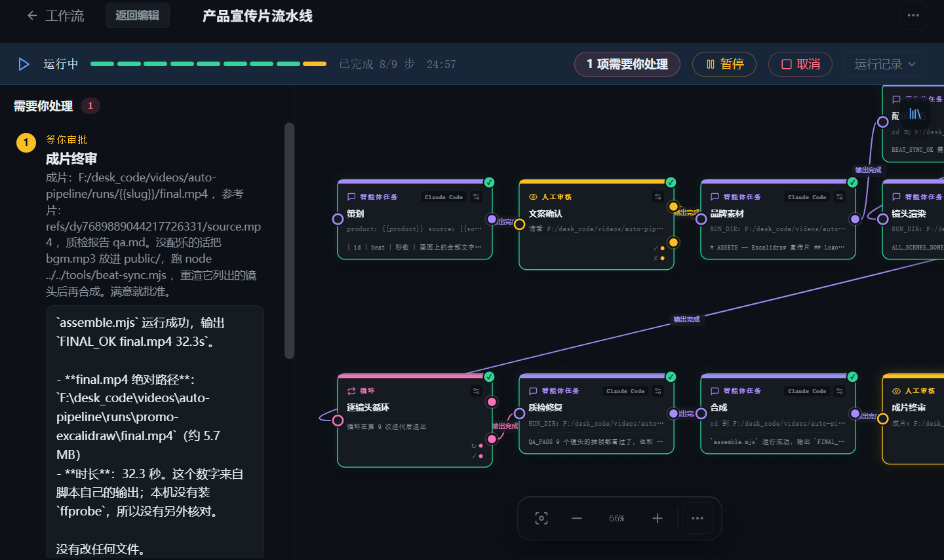Click the output port of 合成 node

(x=855, y=413)
